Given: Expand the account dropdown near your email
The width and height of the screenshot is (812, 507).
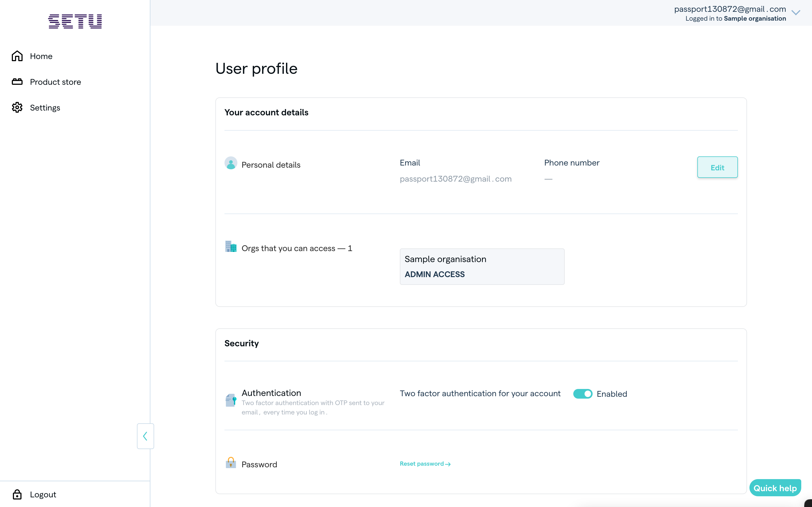Looking at the screenshot, I should coord(796,13).
